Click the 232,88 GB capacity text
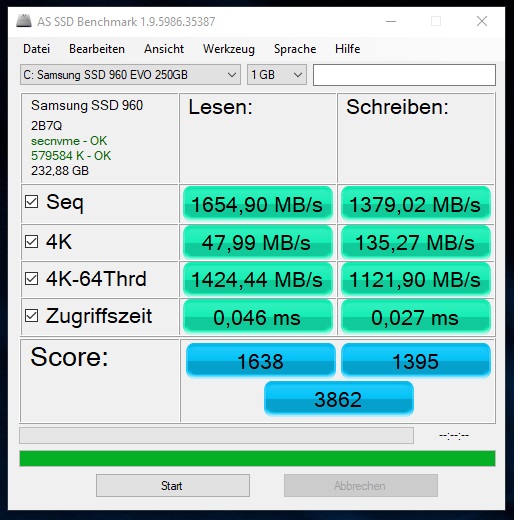514x520 pixels. [x=60, y=171]
